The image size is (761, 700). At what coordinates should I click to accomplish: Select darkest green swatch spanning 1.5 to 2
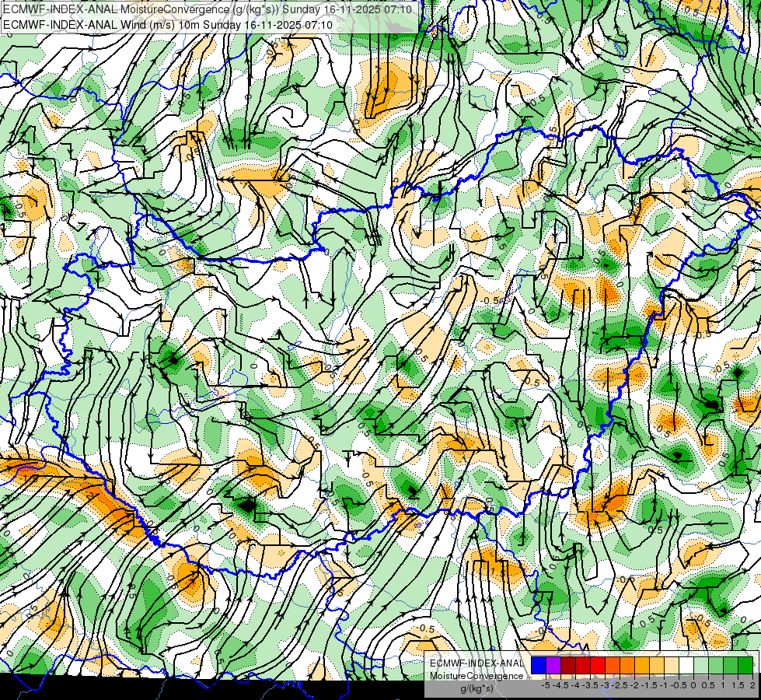(745, 665)
